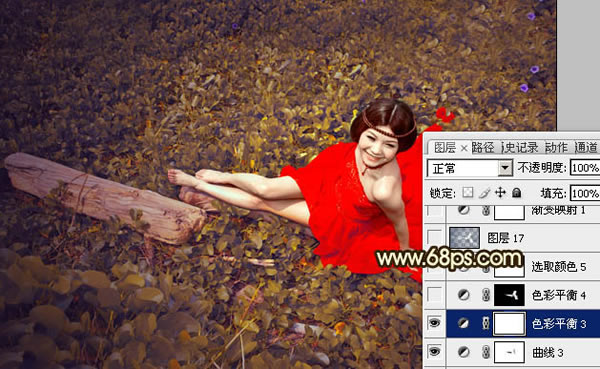
Task: Toggle lock all padlock icon
Action: [517, 193]
